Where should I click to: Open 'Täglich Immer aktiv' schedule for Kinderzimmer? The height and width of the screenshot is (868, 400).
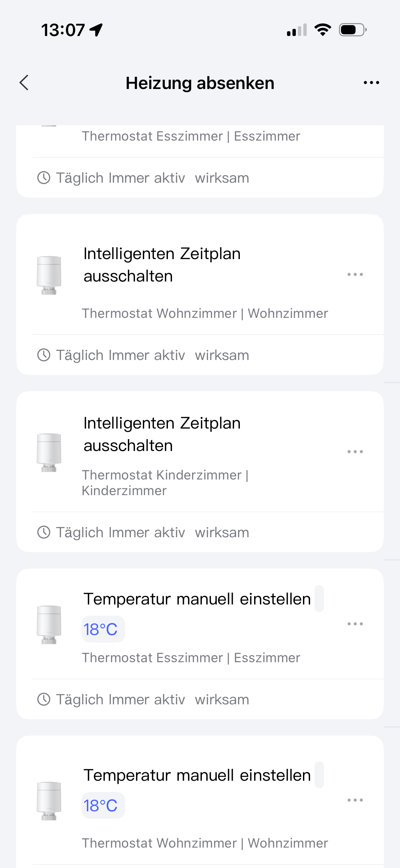(120, 532)
